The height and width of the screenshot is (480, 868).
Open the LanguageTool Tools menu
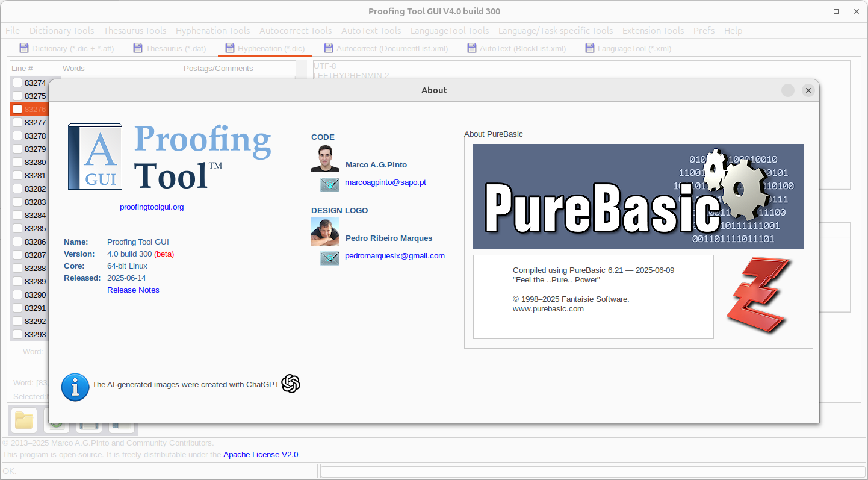coord(450,31)
